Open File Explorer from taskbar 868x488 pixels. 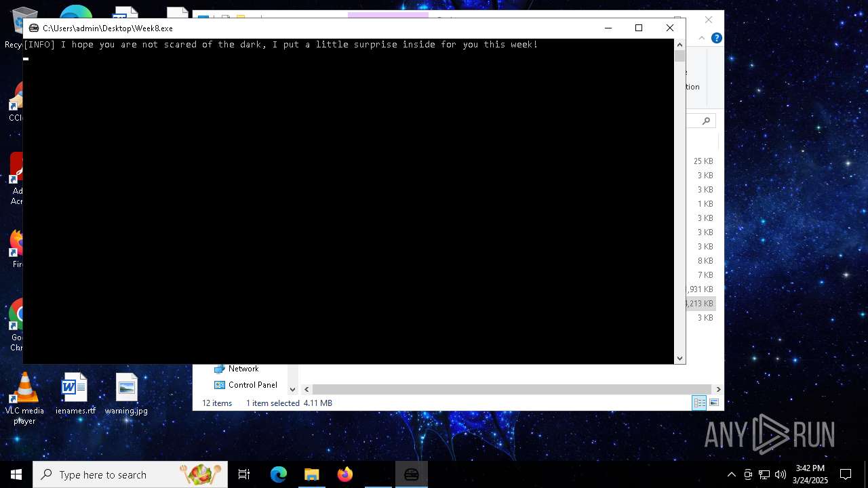click(311, 474)
